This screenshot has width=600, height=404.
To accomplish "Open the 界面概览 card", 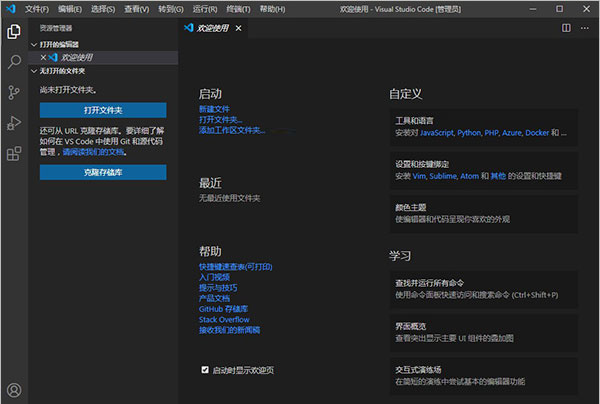I will pos(484,332).
